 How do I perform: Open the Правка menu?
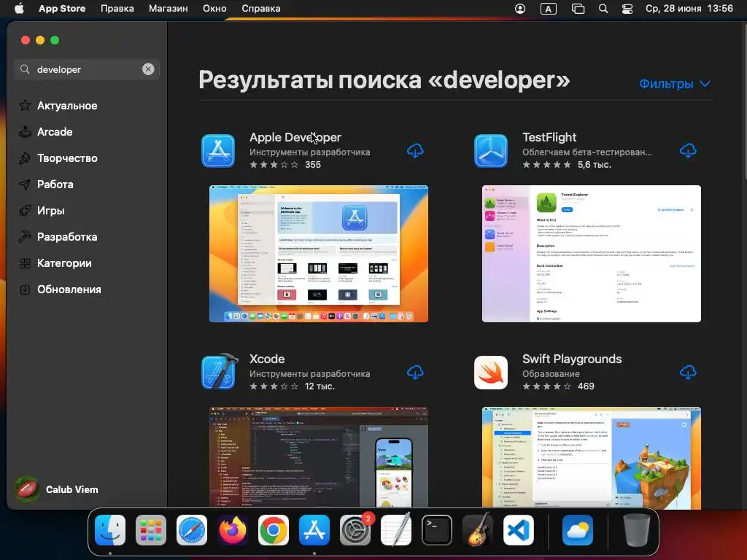[x=117, y=9]
